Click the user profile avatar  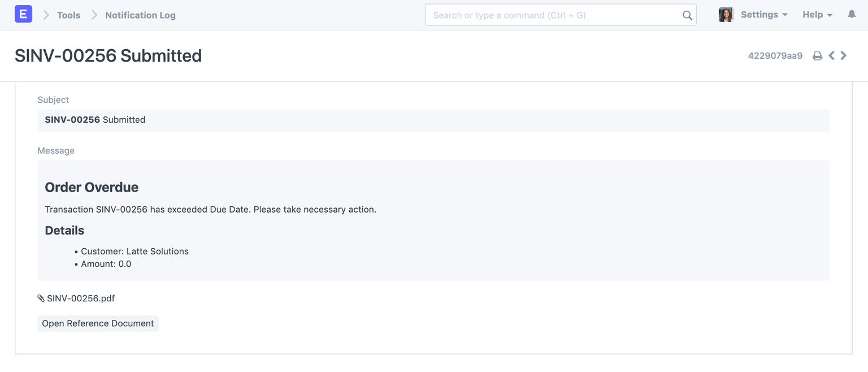tap(726, 14)
